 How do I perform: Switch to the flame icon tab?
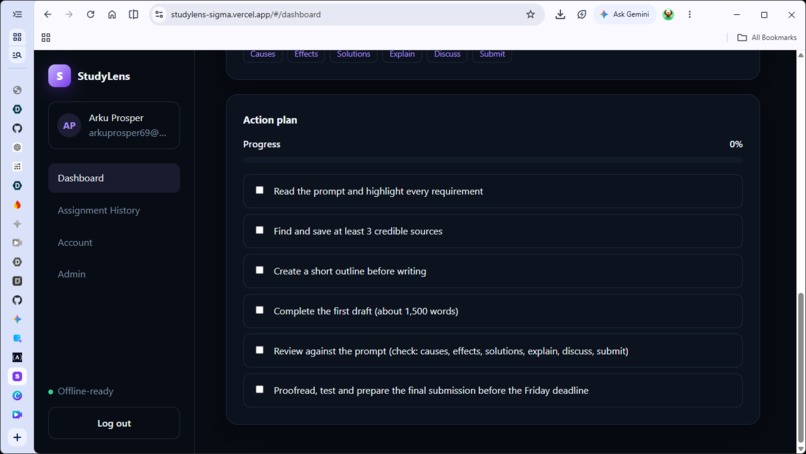coord(17,205)
